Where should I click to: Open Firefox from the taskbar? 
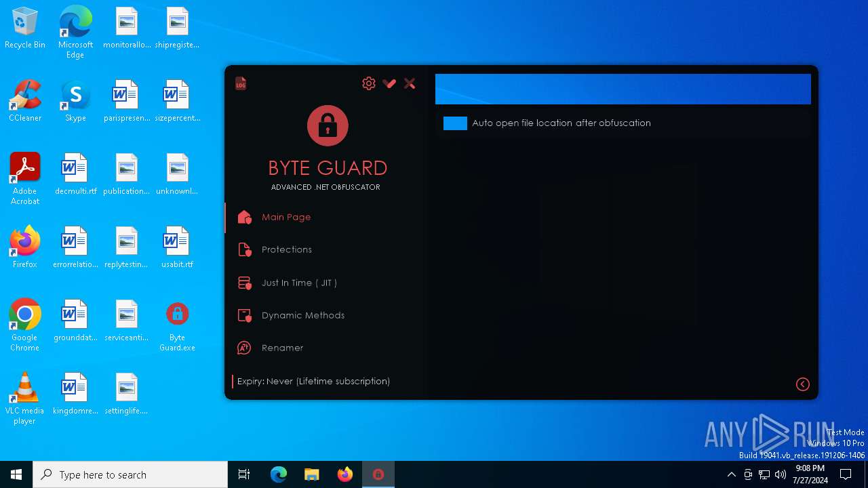[x=344, y=474]
